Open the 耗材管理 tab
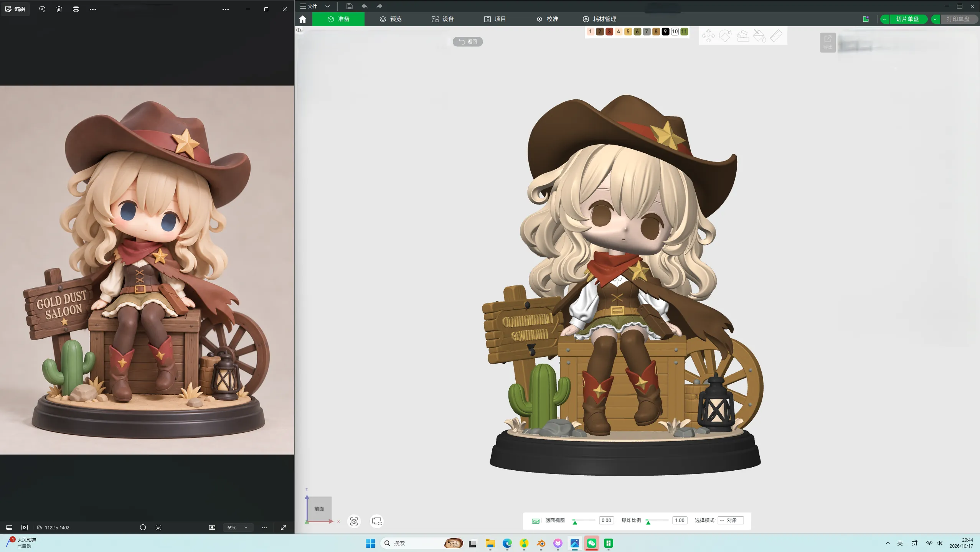The height and width of the screenshot is (552, 980). 599,19
